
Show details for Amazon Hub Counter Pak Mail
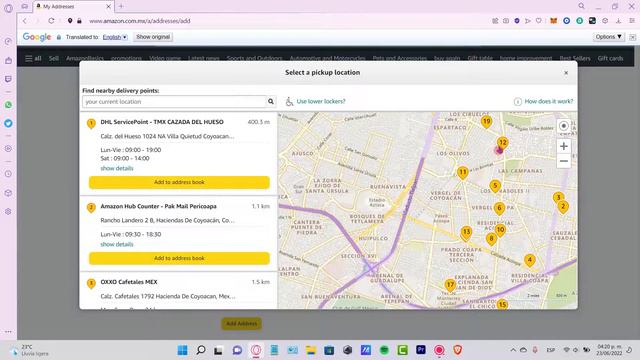[117, 244]
